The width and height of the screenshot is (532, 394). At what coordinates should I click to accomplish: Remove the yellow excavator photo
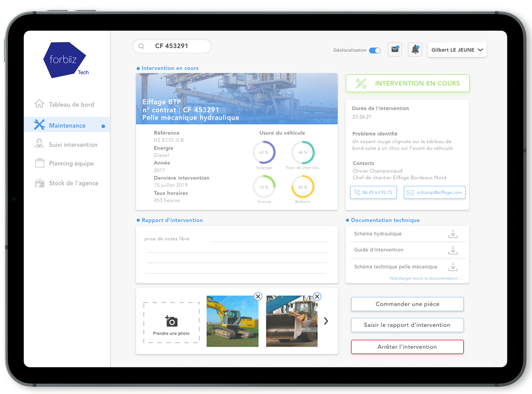coord(258,296)
